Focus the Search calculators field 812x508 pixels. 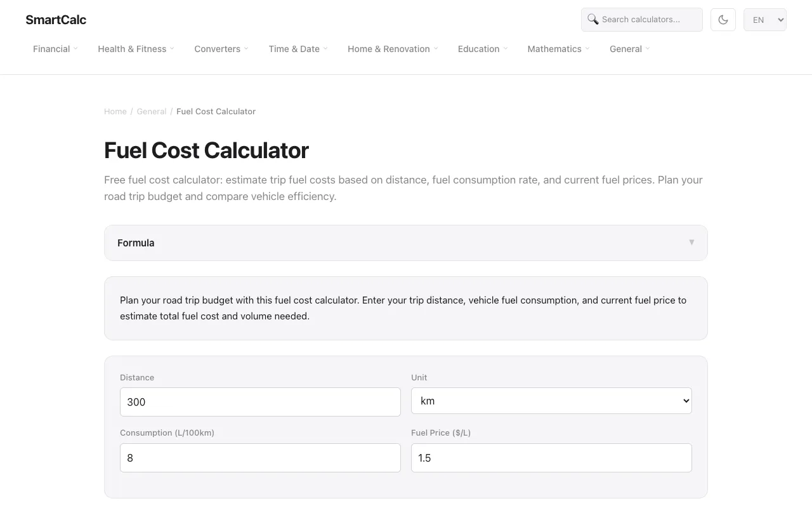642,20
